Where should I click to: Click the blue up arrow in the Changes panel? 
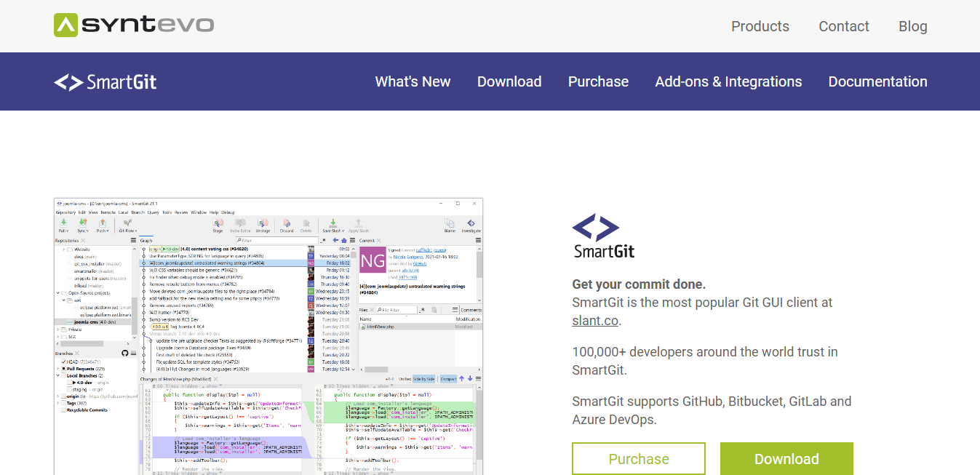tap(461, 379)
